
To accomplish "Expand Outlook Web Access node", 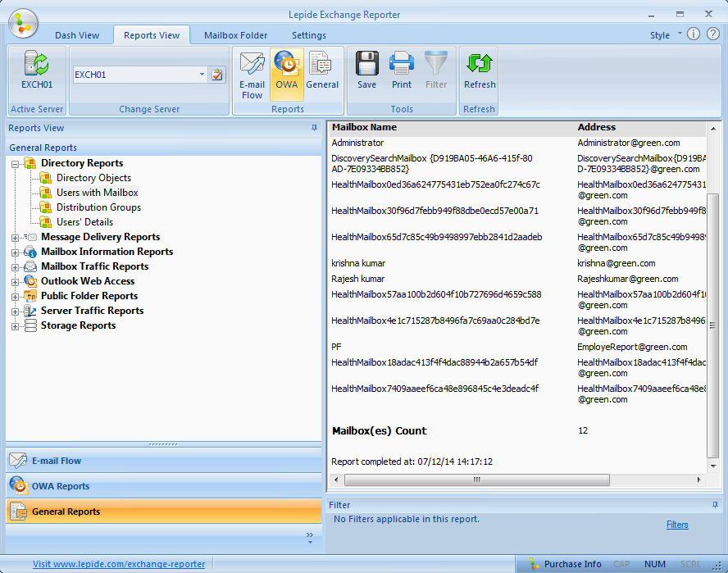I will pos(15,282).
